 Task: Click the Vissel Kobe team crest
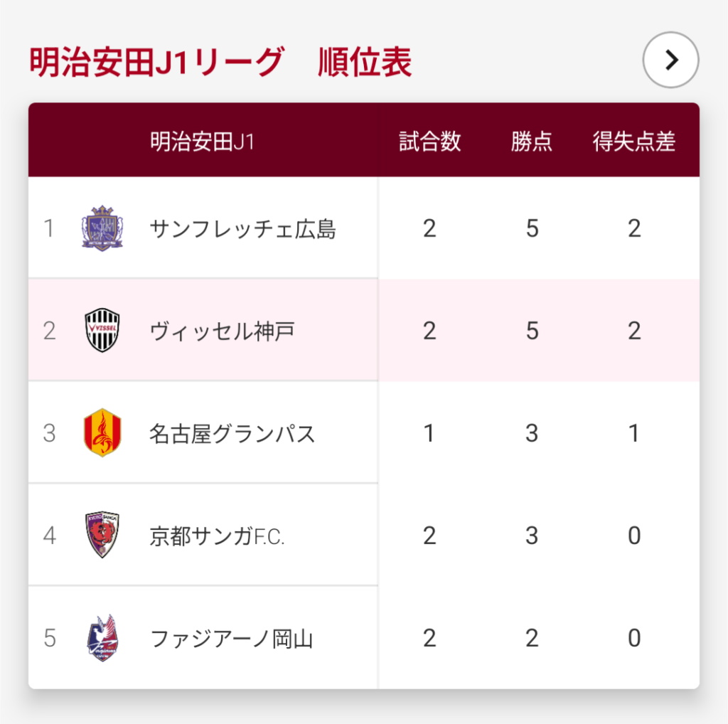click(102, 331)
